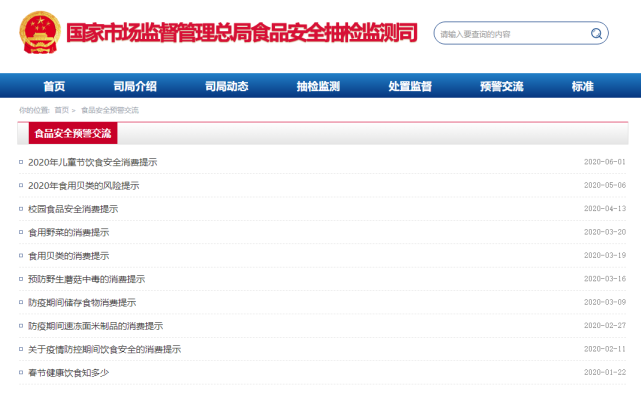Viewport: 641px width, 394px height.
Task: Open the 抽检监测 menu item
Action: [x=318, y=86]
